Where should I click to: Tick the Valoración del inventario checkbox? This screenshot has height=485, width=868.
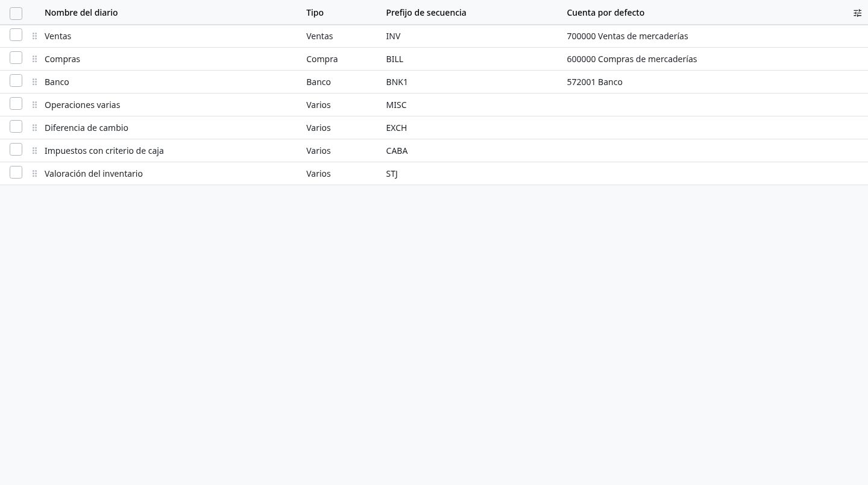pyautogui.click(x=16, y=173)
